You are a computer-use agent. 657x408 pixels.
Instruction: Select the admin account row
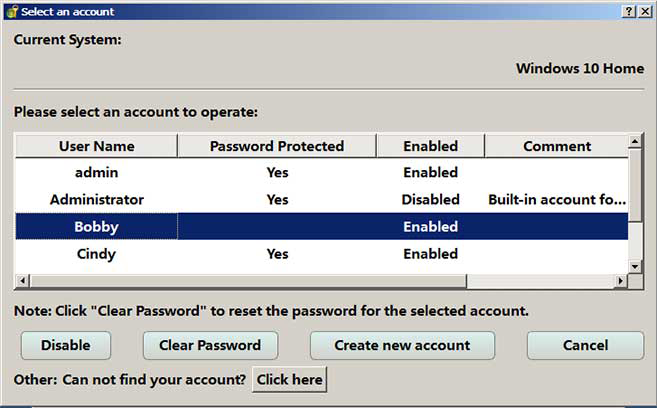pos(96,172)
